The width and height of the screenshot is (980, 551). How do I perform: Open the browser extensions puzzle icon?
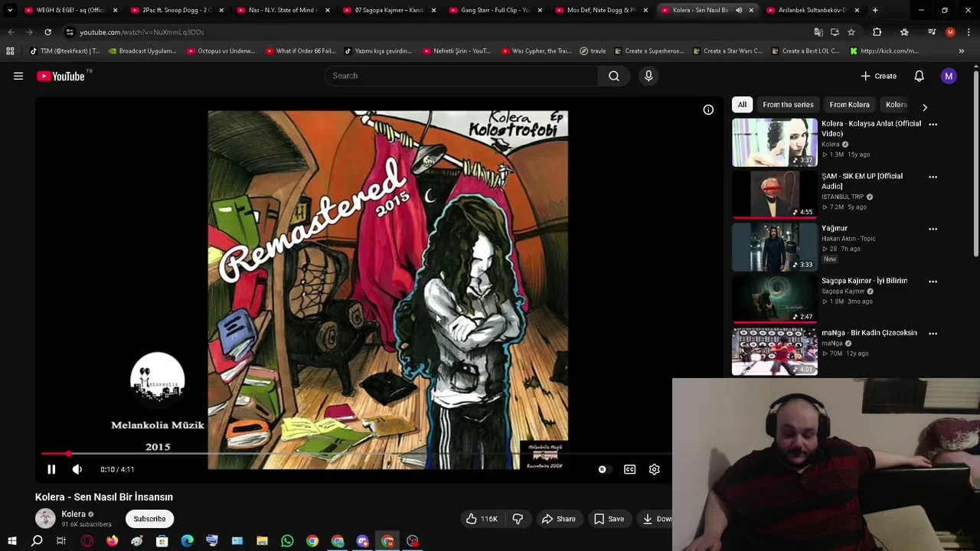pos(877,32)
